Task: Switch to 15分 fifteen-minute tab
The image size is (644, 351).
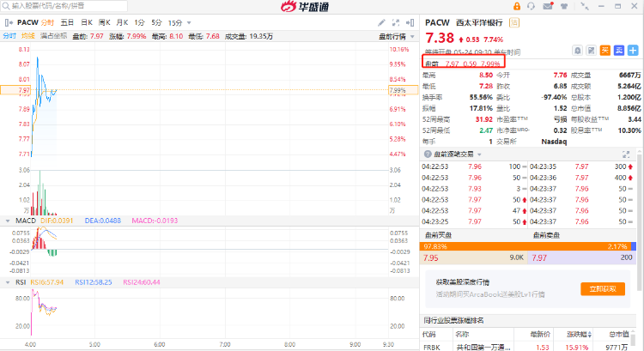Action: click(x=175, y=22)
